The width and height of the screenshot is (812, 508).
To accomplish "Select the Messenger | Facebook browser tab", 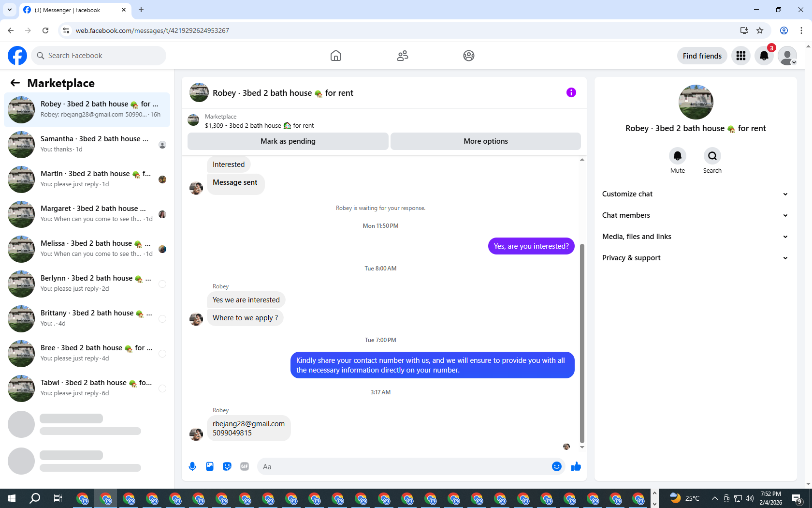I will click(75, 10).
